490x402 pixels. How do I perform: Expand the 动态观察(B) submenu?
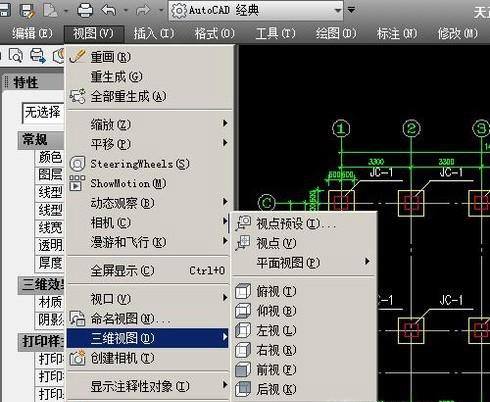[149, 203]
